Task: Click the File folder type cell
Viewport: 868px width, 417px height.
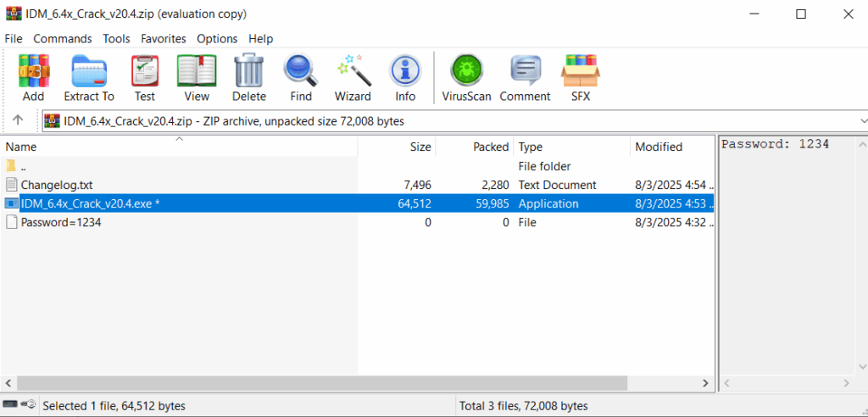Action: coord(544,165)
